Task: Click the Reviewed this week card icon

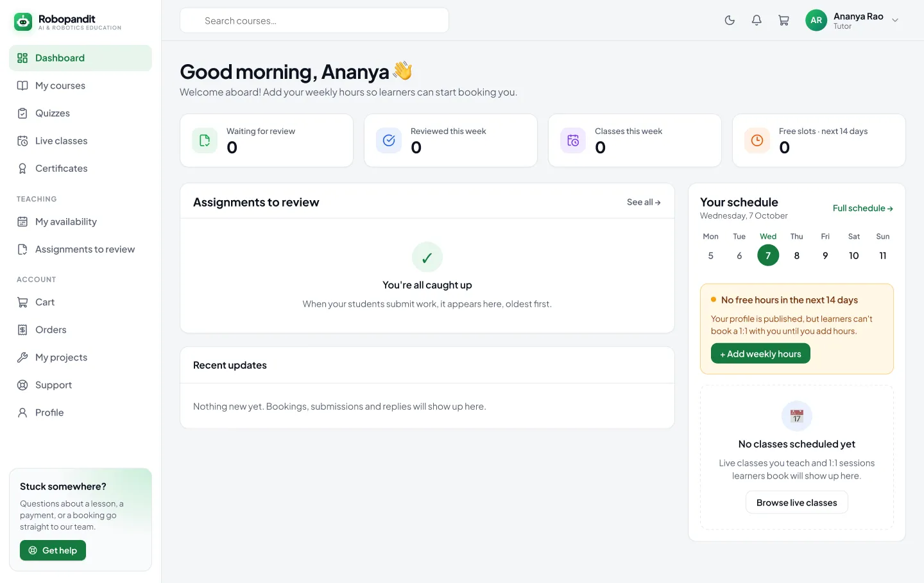Action: point(389,140)
